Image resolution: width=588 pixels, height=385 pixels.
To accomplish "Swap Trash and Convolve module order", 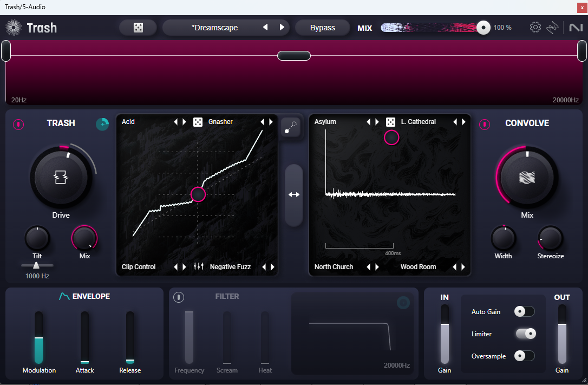I will (x=293, y=195).
